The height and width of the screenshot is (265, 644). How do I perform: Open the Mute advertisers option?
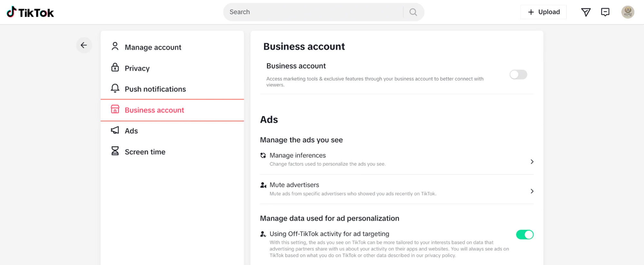coord(294,185)
